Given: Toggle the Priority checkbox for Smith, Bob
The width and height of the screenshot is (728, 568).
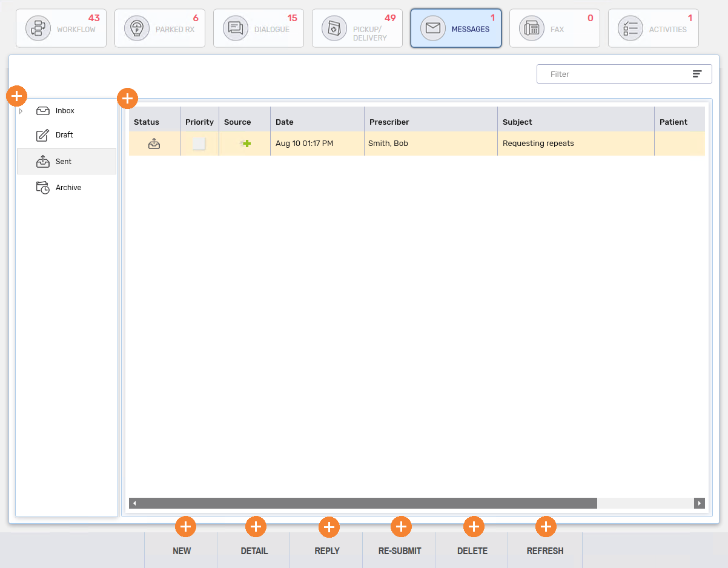Looking at the screenshot, I should point(199,144).
